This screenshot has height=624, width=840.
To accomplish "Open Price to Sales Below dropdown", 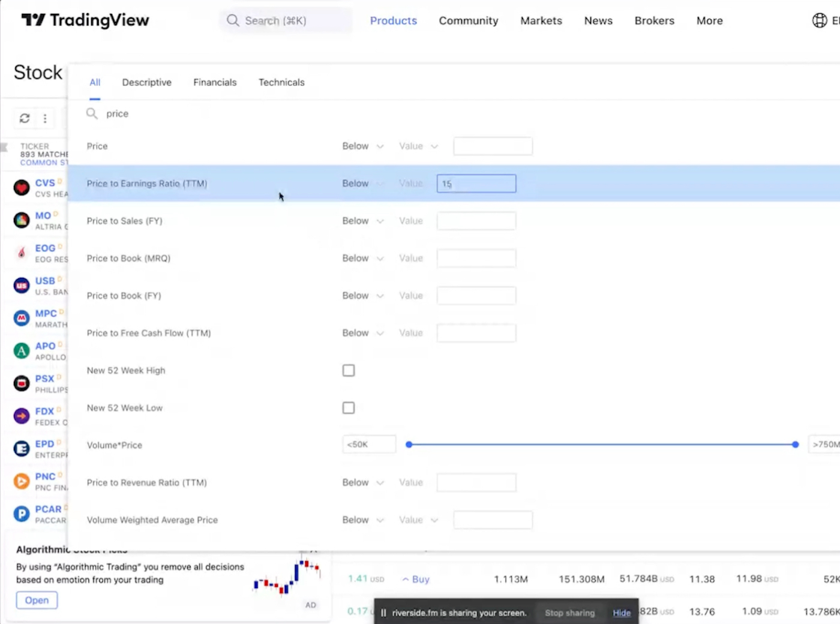I will pos(362,221).
